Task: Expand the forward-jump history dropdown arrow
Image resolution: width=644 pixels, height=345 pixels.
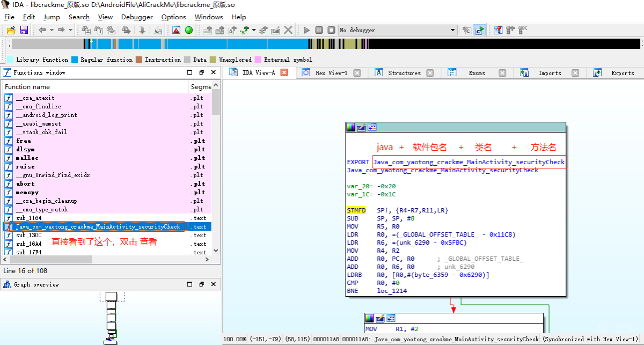Action: tap(70, 30)
